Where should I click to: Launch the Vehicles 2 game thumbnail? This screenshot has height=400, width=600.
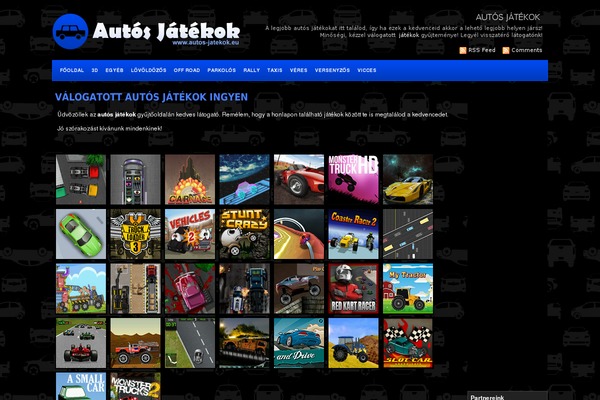point(190,234)
